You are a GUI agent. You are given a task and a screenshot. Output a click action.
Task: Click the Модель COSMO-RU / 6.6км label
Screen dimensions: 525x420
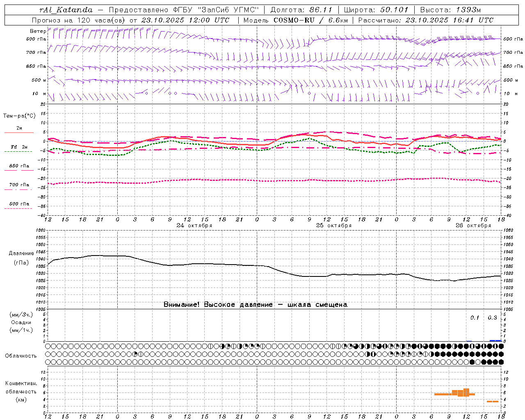click(x=296, y=20)
